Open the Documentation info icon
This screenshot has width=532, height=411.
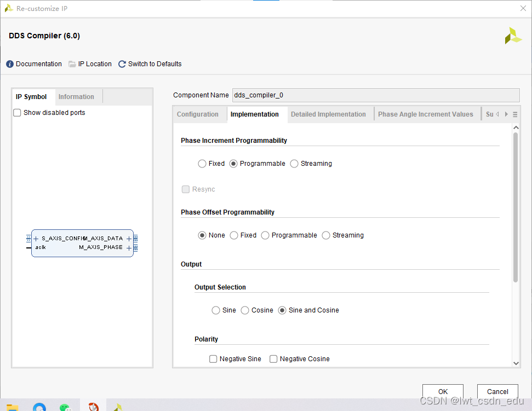coord(10,64)
